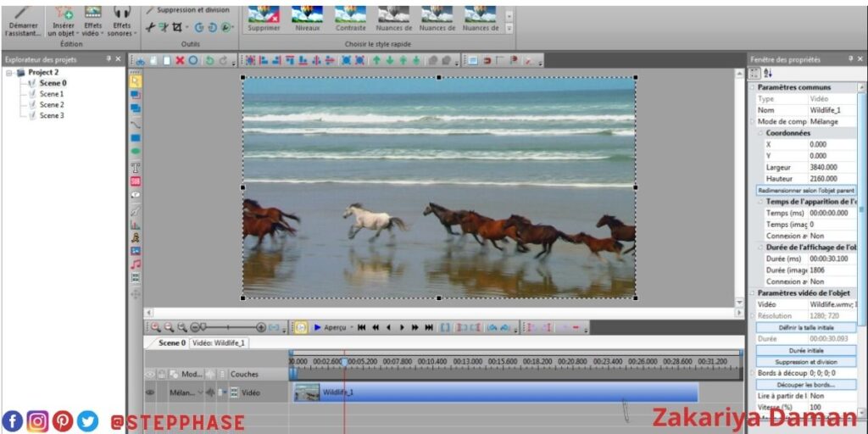Viewport: 868px width, 434px height.
Task: Move object up using the first green up arrow
Action: pyautogui.click(x=376, y=61)
